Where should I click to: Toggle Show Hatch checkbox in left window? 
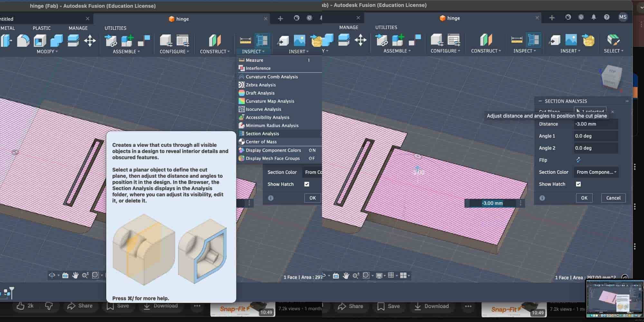[307, 184]
